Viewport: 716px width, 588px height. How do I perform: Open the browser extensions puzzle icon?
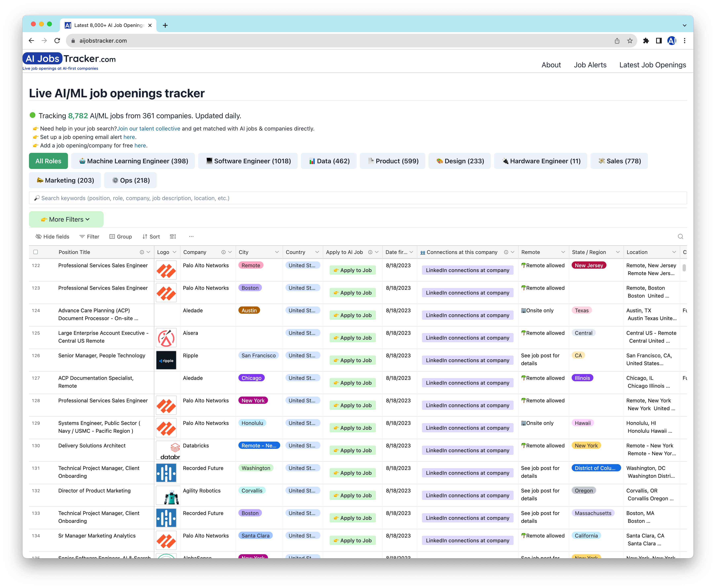pyautogui.click(x=646, y=41)
